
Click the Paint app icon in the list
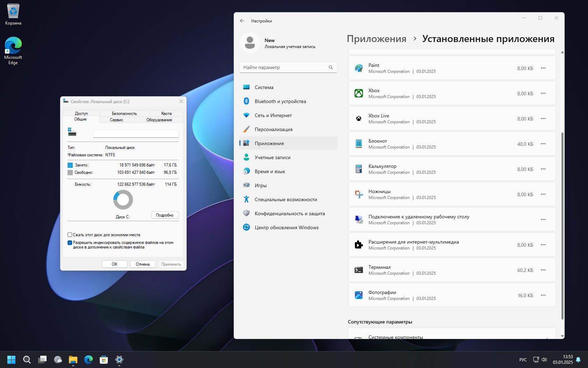click(359, 68)
